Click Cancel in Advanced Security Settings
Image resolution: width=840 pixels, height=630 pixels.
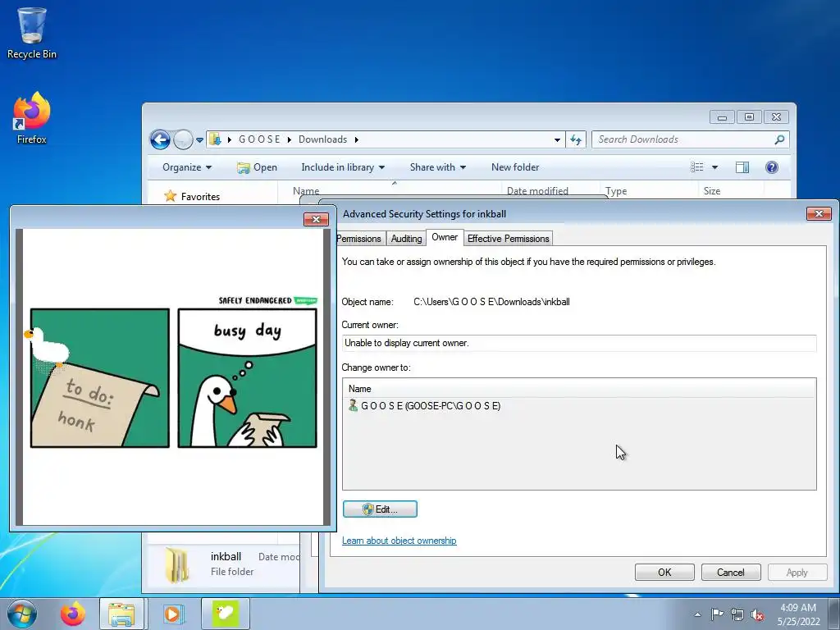pyautogui.click(x=731, y=572)
